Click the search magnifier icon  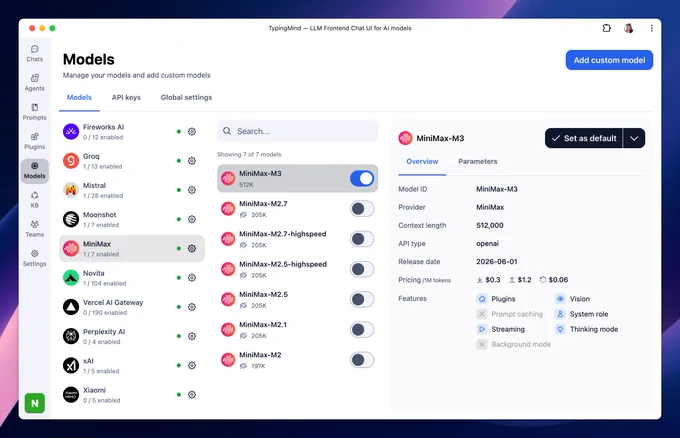tap(227, 131)
